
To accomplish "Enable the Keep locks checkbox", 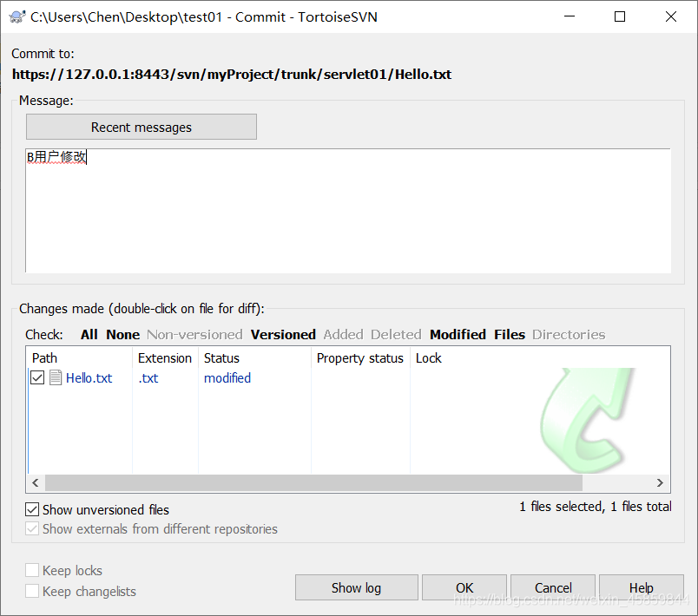I will (32, 570).
